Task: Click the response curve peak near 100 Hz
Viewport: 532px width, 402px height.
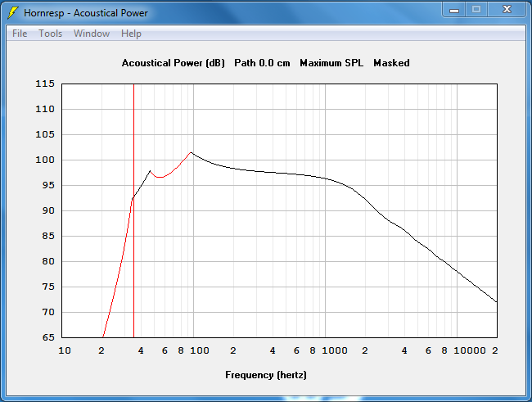Action: [x=192, y=152]
